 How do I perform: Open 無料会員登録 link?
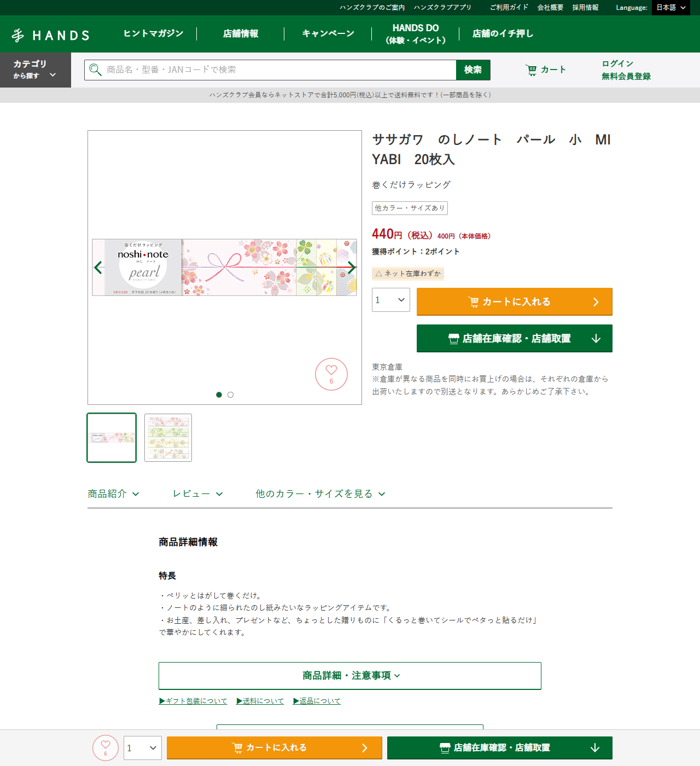tap(626, 77)
